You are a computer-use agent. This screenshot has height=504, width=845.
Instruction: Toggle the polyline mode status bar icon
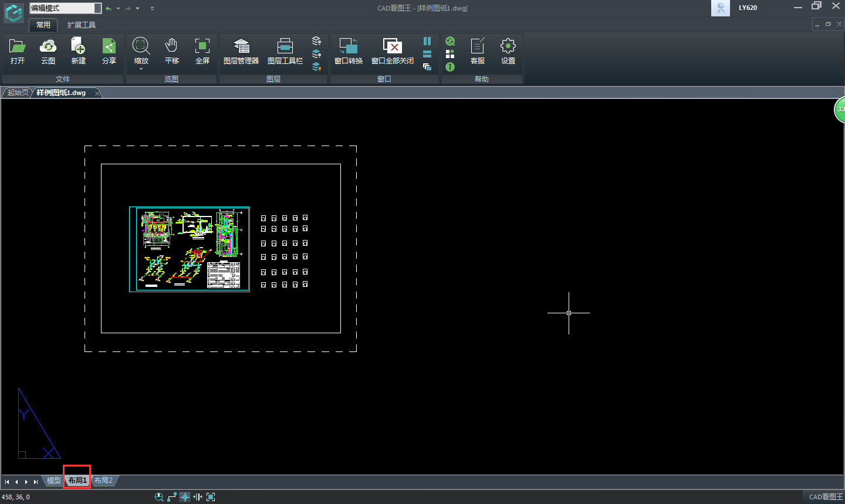[172, 497]
